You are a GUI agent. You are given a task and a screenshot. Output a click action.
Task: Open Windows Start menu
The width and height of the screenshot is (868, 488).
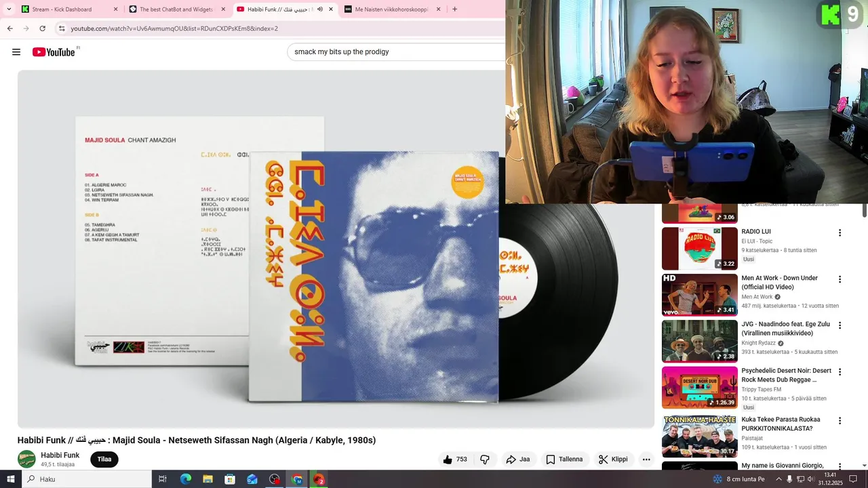pyautogui.click(x=11, y=479)
